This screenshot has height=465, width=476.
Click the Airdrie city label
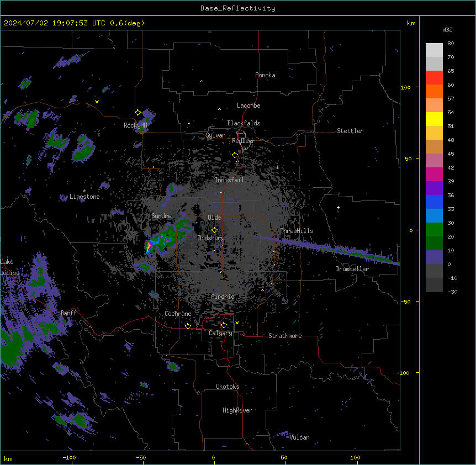click(x=223, y=297)
